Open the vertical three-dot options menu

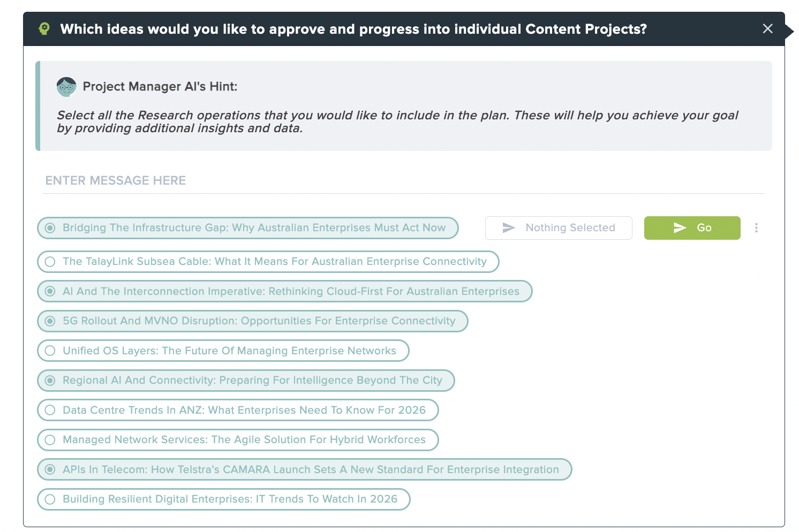(756, 227)
